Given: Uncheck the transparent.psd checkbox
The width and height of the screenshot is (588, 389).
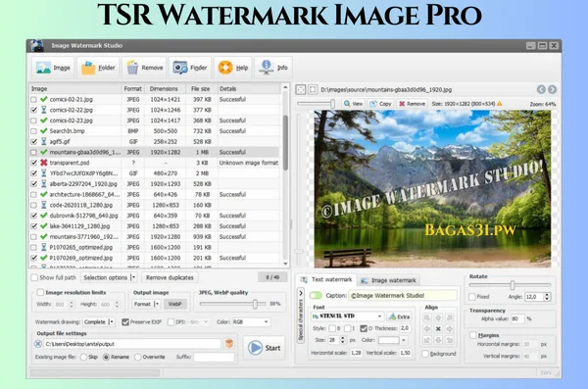Looking at the screenshot, I should [33, 163].
